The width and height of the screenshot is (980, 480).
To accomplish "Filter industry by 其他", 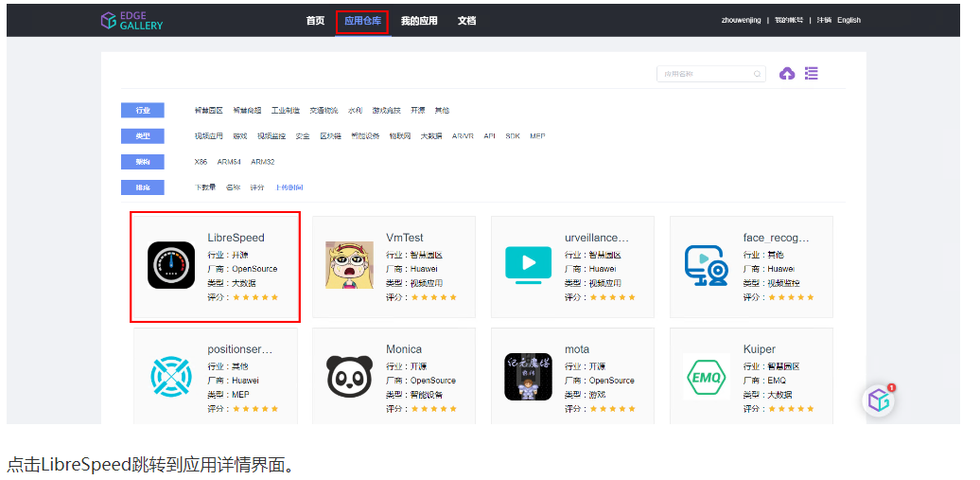I will click(x=442, y=110).
